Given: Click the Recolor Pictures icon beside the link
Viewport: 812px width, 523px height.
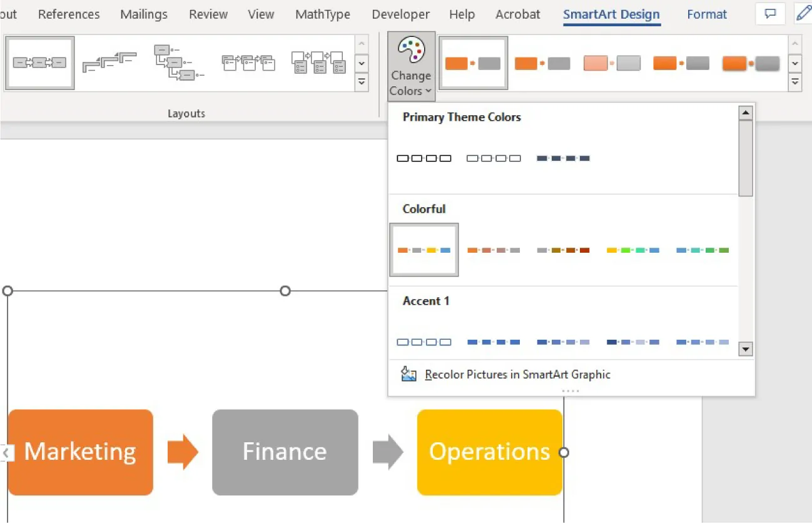Looking at the screenshot, I should click(x=409, y=373).
